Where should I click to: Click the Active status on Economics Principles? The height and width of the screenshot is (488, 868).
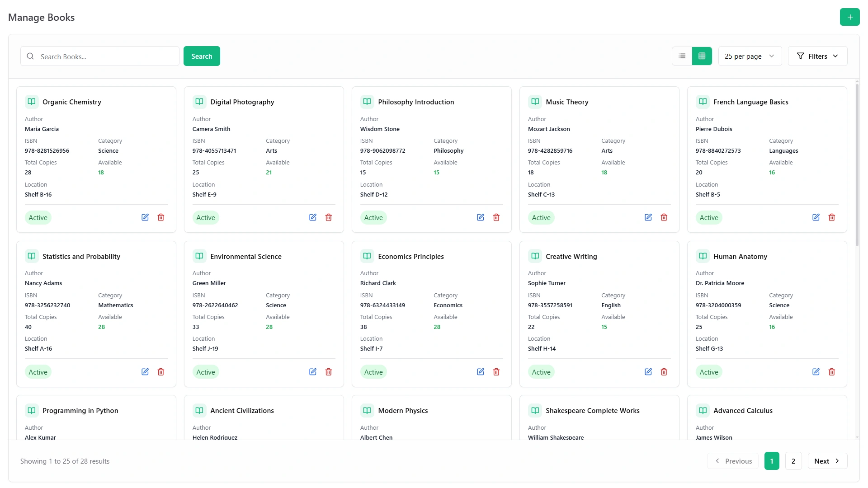coord(373,372)
